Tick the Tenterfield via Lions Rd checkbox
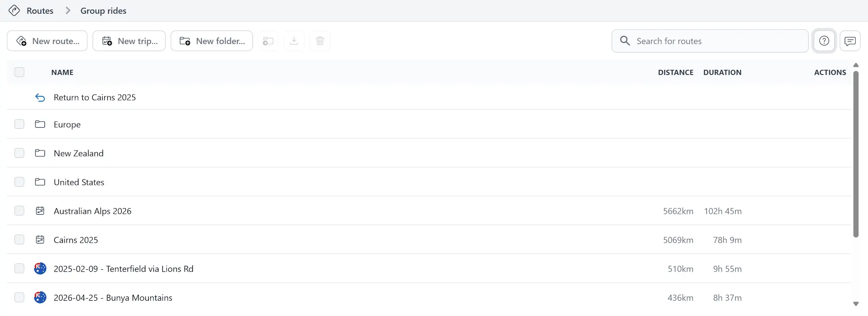The image size is (868, 316). click(x=19, y=268)
